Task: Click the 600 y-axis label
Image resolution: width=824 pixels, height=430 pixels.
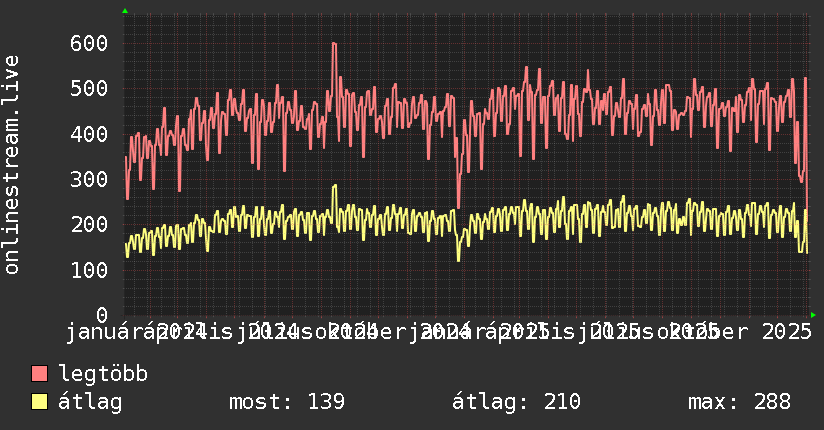Action: 89,43
